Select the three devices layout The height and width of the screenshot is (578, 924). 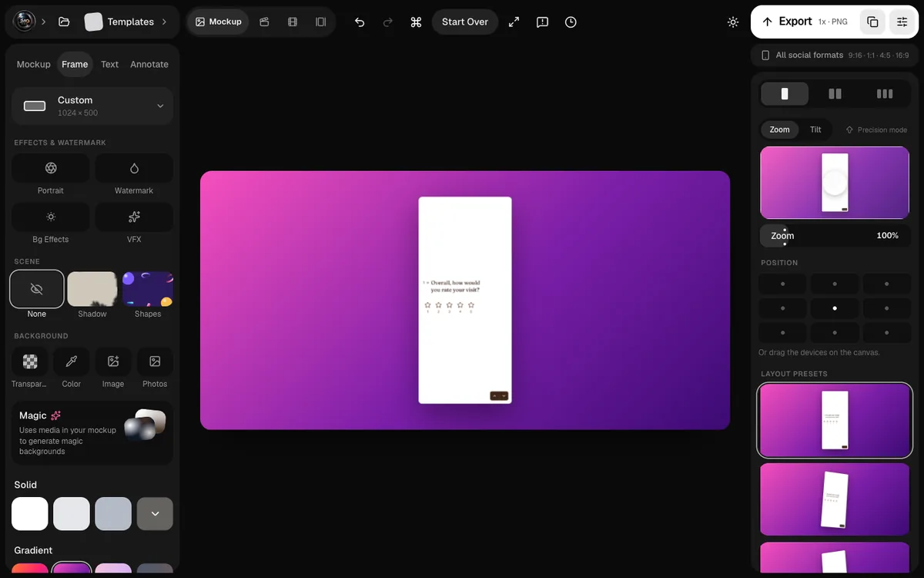click(x=885, y=94)
